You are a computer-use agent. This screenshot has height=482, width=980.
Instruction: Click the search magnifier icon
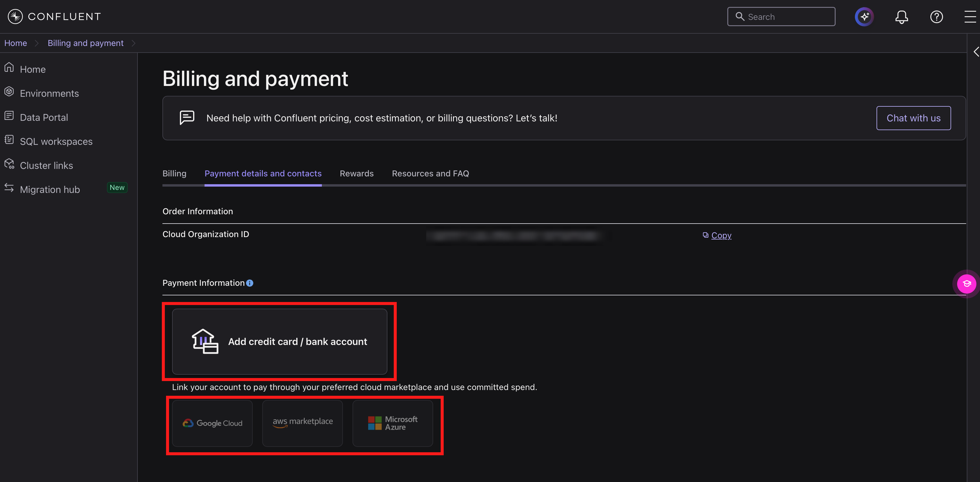(x=740, y=16)
